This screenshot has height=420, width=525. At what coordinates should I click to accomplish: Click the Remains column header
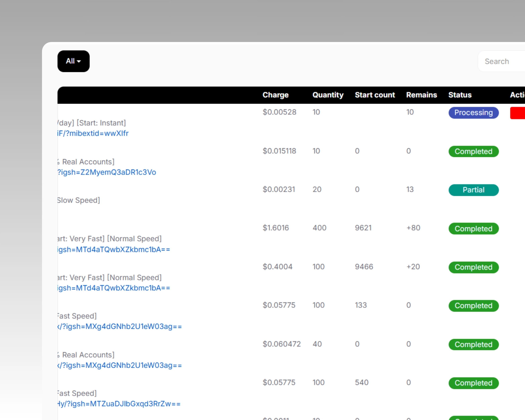421,95
